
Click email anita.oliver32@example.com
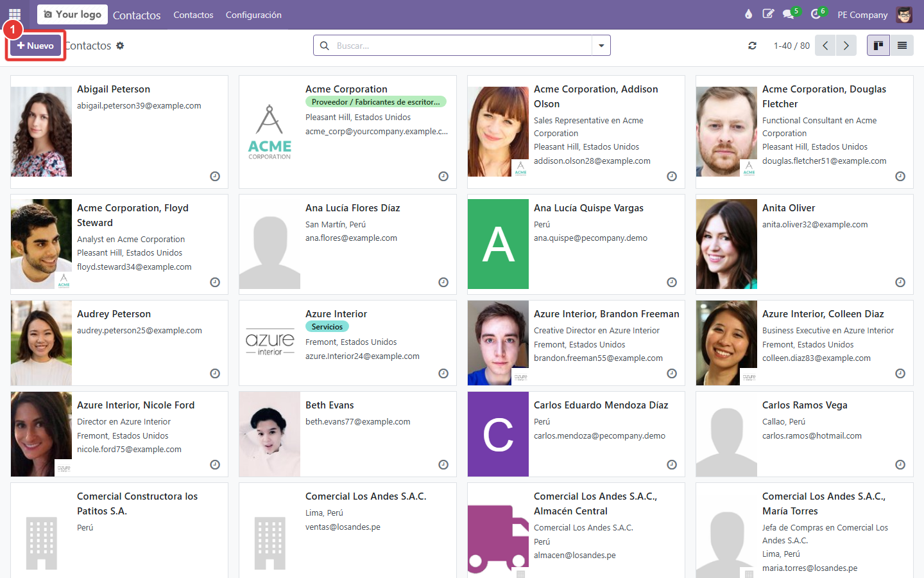tap(815, 225)
